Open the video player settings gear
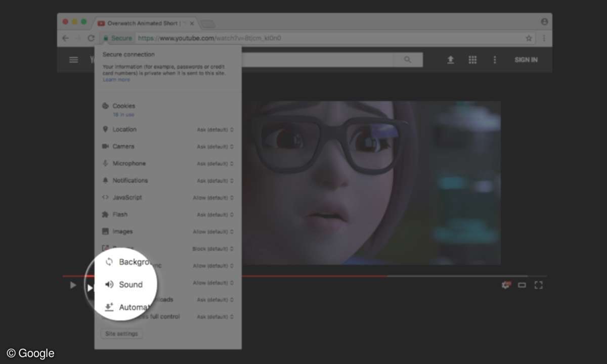This screenshot has width=607, height=364. [x=505, y=285]
